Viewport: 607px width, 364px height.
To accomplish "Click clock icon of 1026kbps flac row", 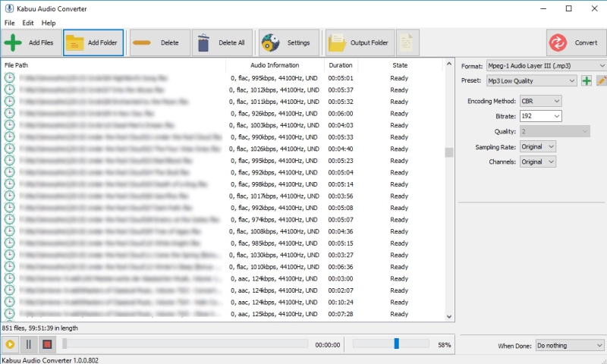I will tap(9, 149).
